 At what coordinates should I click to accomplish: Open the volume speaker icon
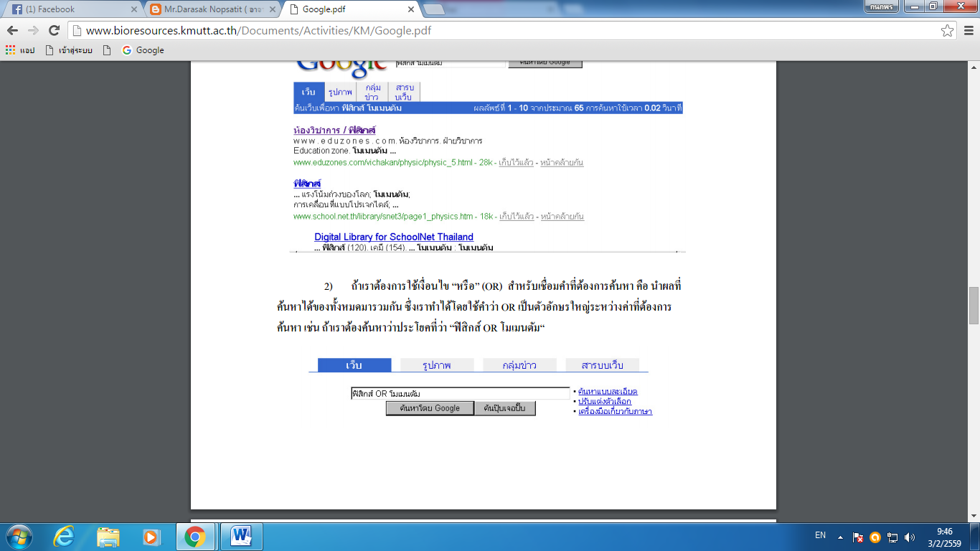[910, 537]
